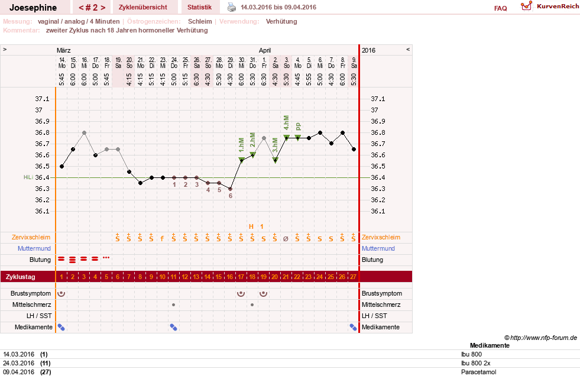
Task: Click the lowest temperature point numbered 6
Action: click(x=230, y=189)
